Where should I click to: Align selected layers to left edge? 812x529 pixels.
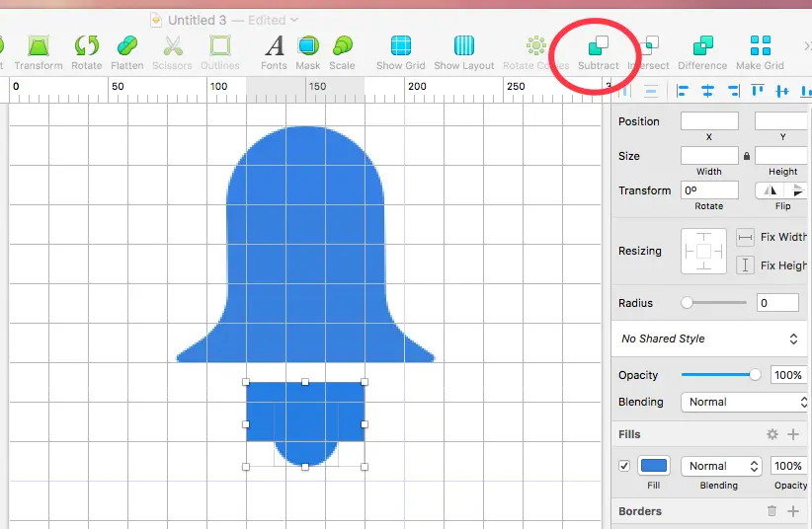(x=682, y=91)
